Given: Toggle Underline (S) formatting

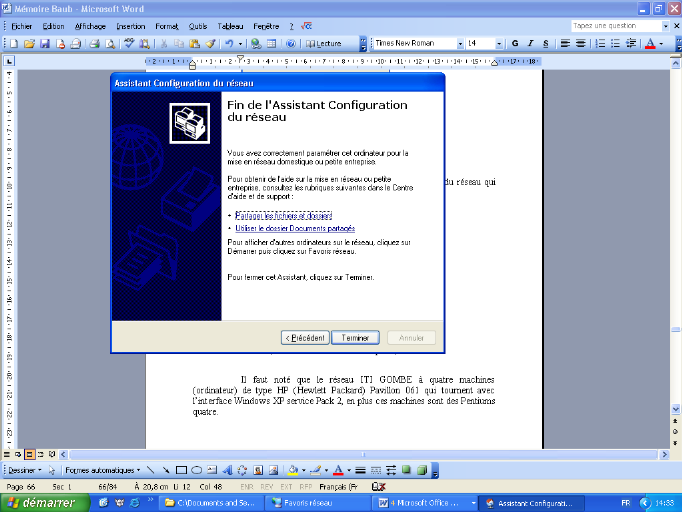Looking at the screenshot, I should click(x=545, y=44).
